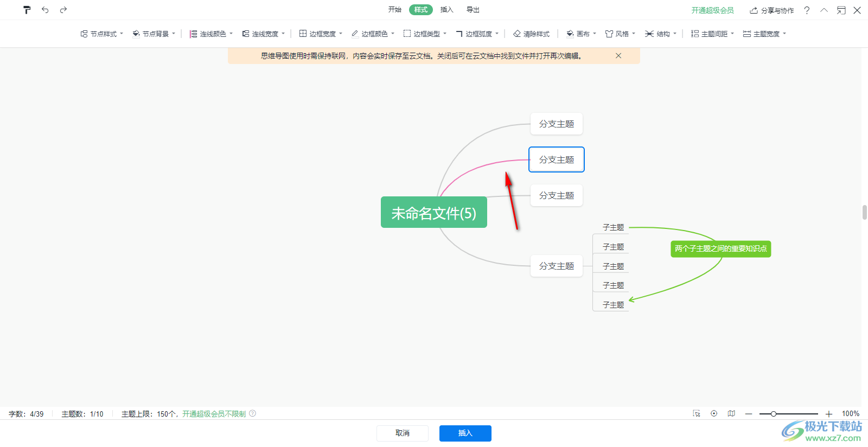Expand the 边框颜色 dropdown arrow
The width and height of the screenshot is (868, 447).
coord(393,34)
